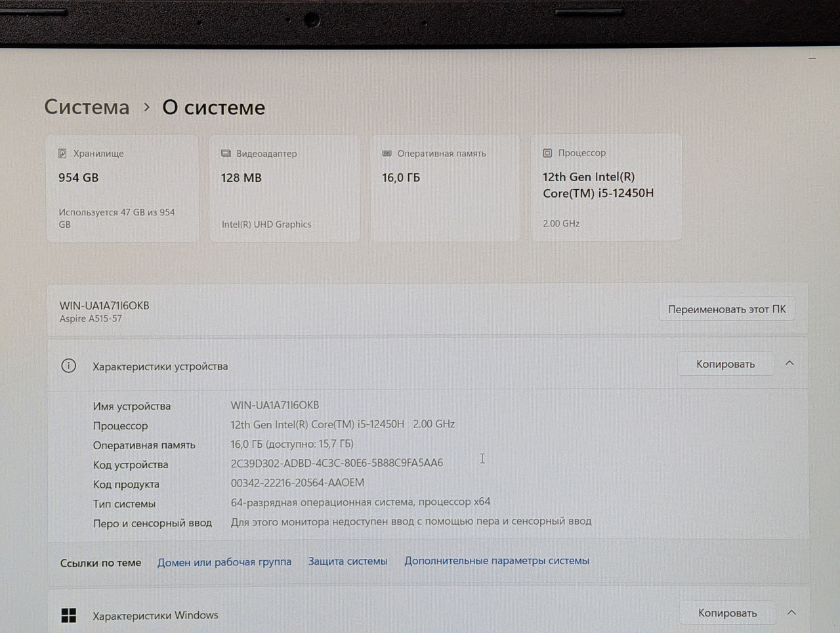This screenshot has height=633, width=840.
Task: Open the Хранилище 954 GB card
Action: (x=122, y=188)
